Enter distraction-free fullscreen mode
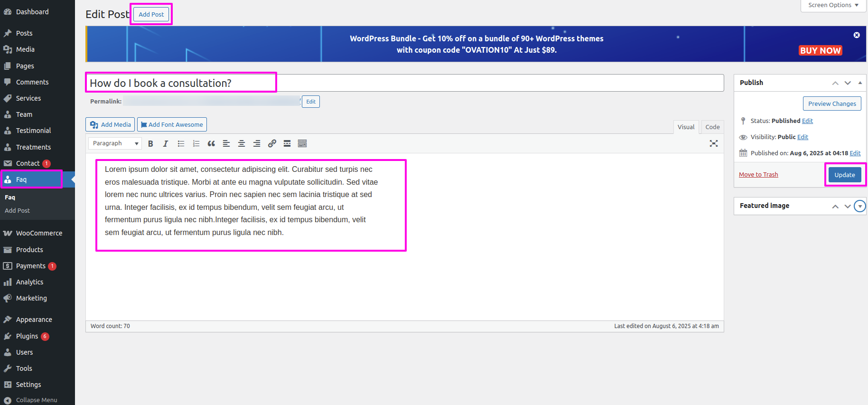 (714, 143)
